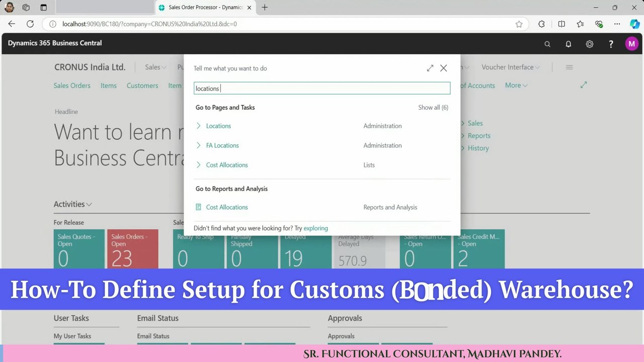
Task: Click the Cost Allocations report document icon
Action: tap(198, 207)
